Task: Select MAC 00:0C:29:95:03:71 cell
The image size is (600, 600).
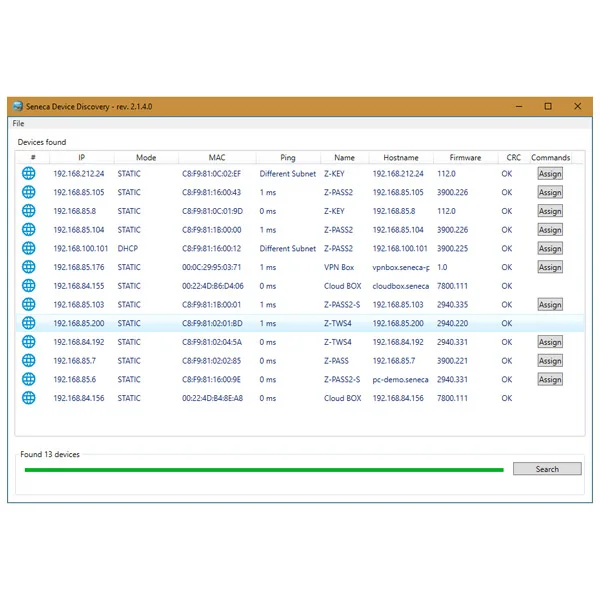Action: coord(211,267)
